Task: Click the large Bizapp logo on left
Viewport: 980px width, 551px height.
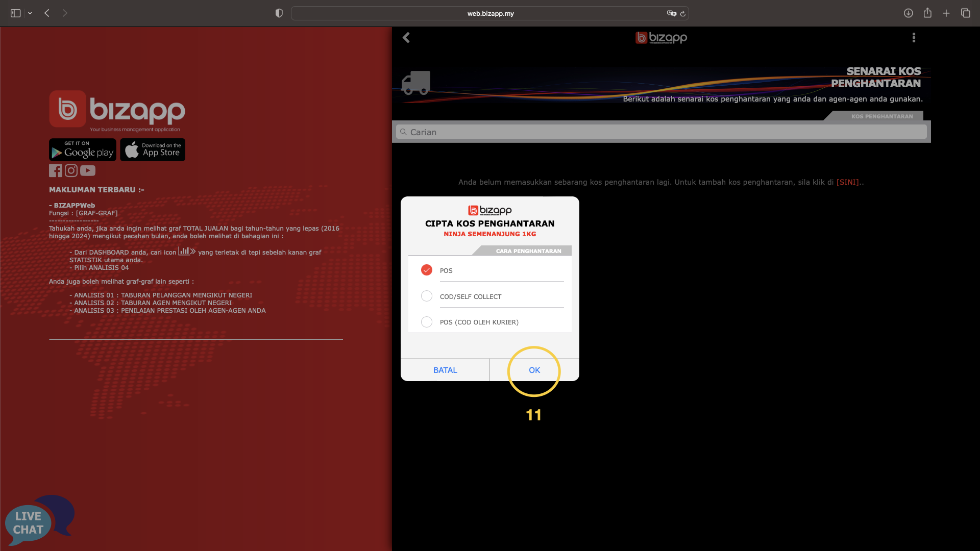Action: point(117,110)
